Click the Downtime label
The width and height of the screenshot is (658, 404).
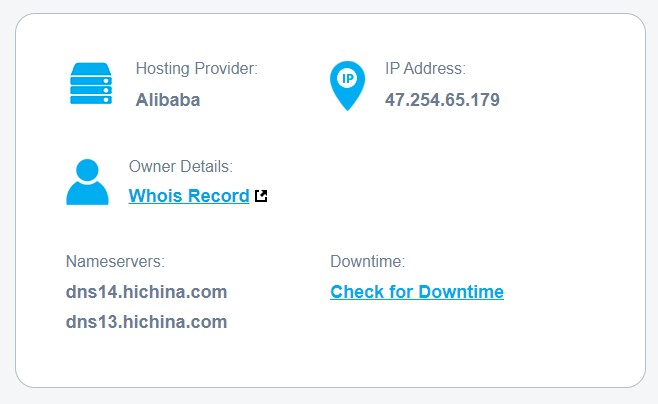click(368, 261)
